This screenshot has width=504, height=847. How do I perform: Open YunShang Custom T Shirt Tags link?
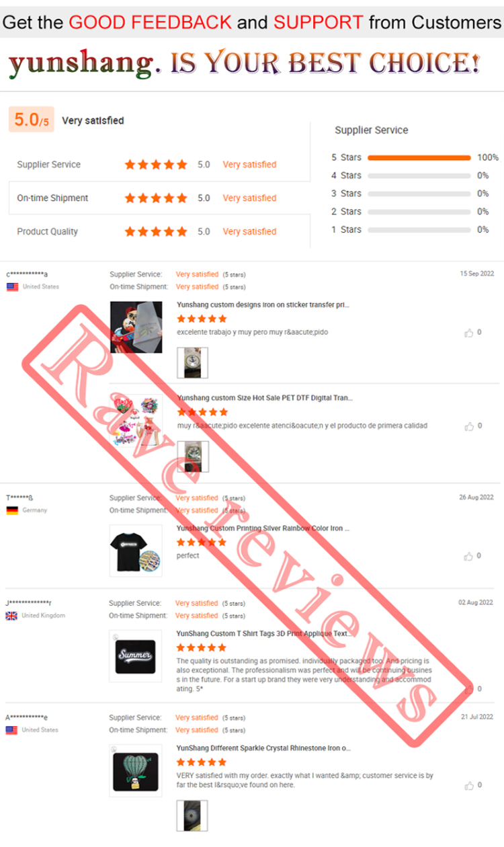(263, 633)
